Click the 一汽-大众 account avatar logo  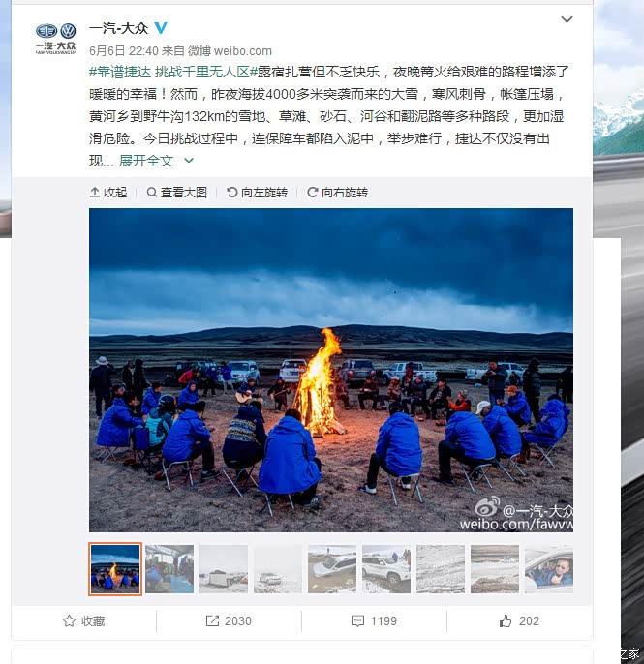(55, 39)
